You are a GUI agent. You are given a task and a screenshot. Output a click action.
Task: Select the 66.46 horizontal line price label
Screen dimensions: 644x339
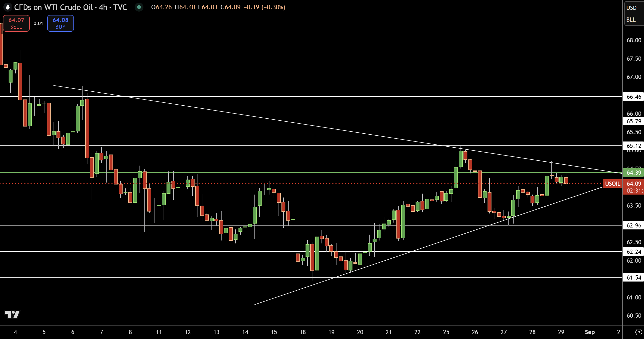tap(633, 97)
